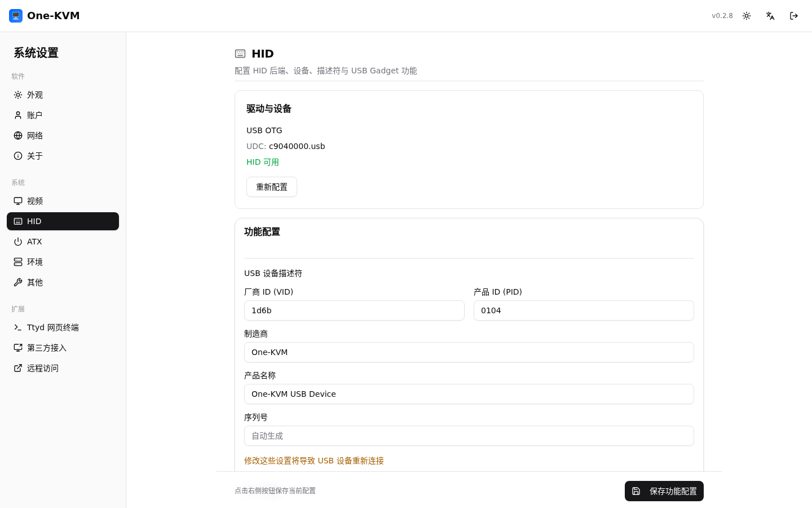Select 环境 in the sidebar
Image resolution: width=812 pixels, height=508 pixels.
[x=63, y=262]
